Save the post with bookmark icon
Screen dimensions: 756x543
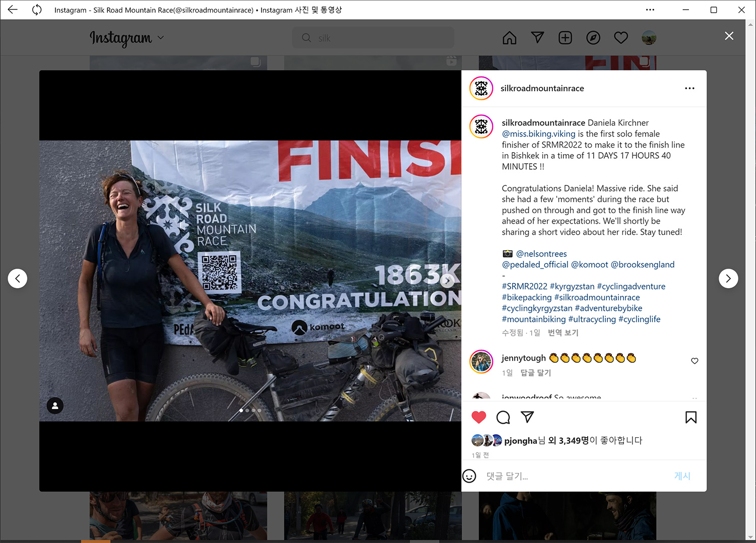tap(691, 417)
